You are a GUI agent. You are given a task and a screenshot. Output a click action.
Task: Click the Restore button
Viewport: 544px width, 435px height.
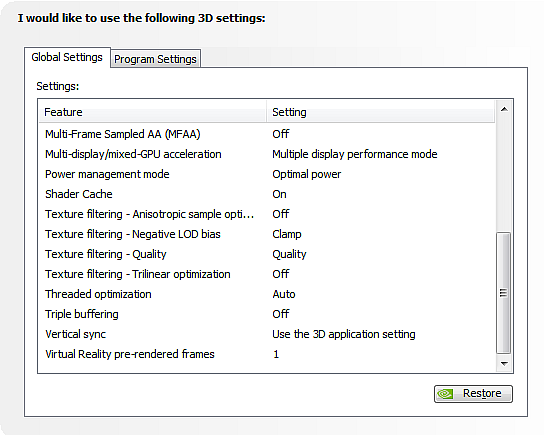click(x=473, y=394)
